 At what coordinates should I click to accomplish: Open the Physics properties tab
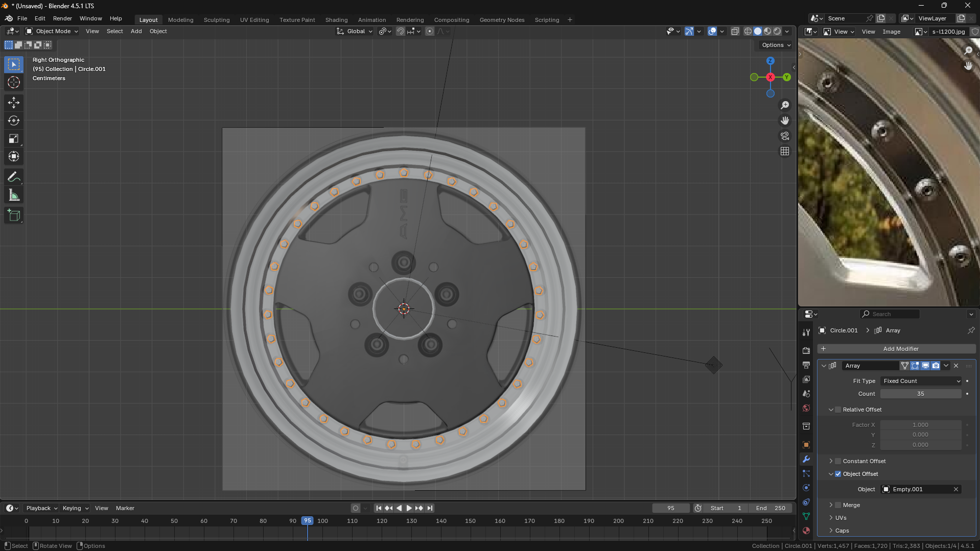(x=806, y=487)
